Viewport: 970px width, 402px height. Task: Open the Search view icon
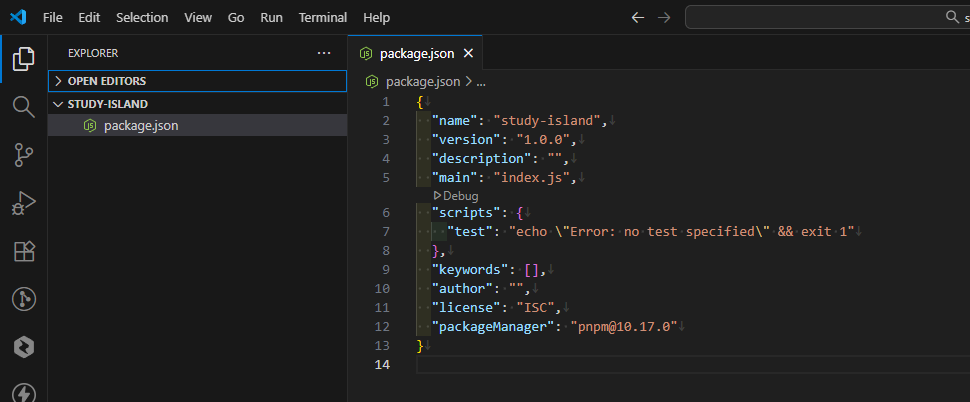pyautogui.click(x=23, y=107)
